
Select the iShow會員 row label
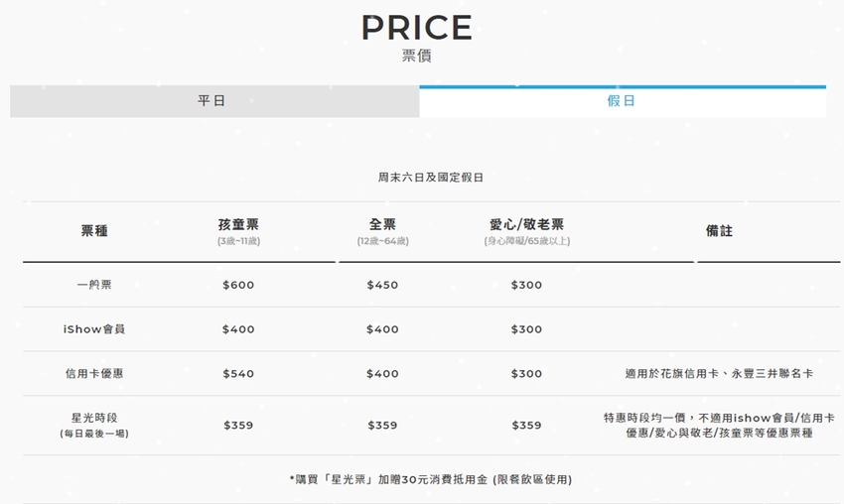click(94, 329)
